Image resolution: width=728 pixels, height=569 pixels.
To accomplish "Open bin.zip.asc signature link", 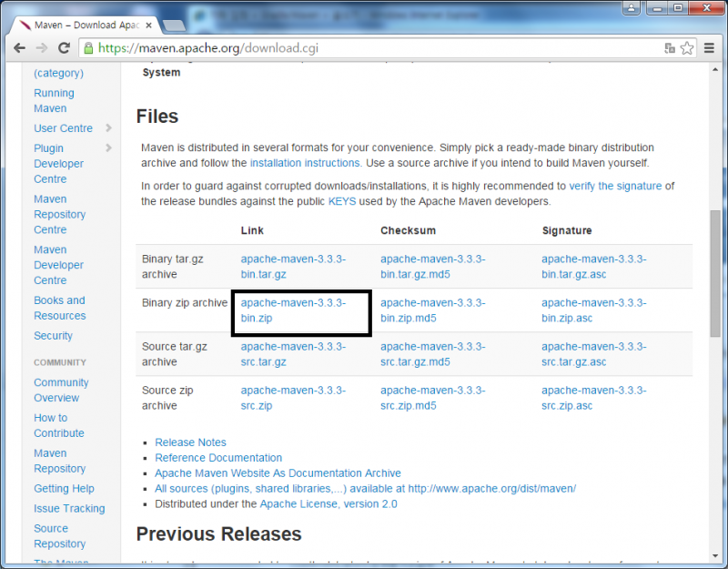I will [x=594, y=310].
